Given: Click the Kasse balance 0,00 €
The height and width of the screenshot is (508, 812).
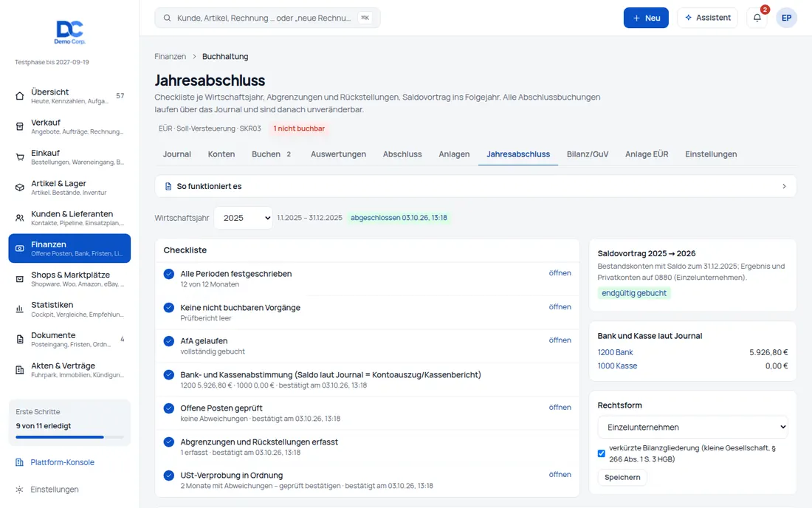Looking at the screenshot, I should click(777, 365).
